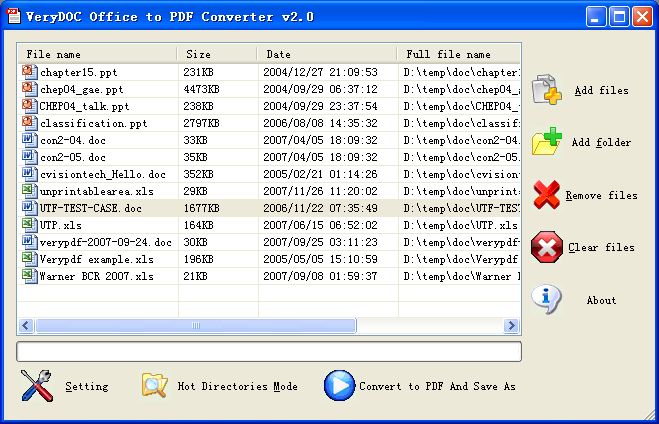
Task: Click the path D:\temp\doc\UTP.xls
Action: 460,226
